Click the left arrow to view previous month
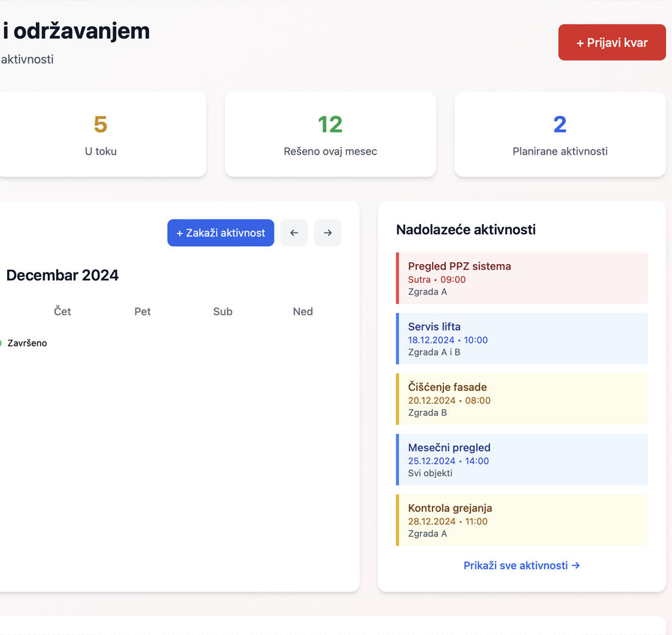 point(294,233)
